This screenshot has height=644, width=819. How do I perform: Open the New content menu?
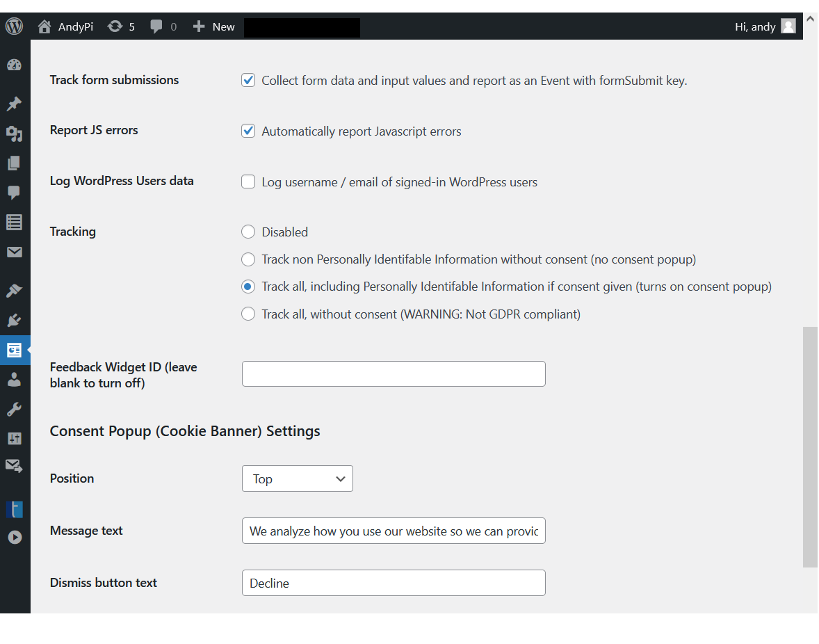pos(214,26)
